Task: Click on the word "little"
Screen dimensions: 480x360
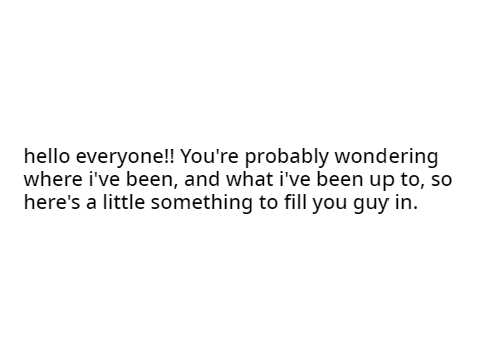Action: (124, 202)
